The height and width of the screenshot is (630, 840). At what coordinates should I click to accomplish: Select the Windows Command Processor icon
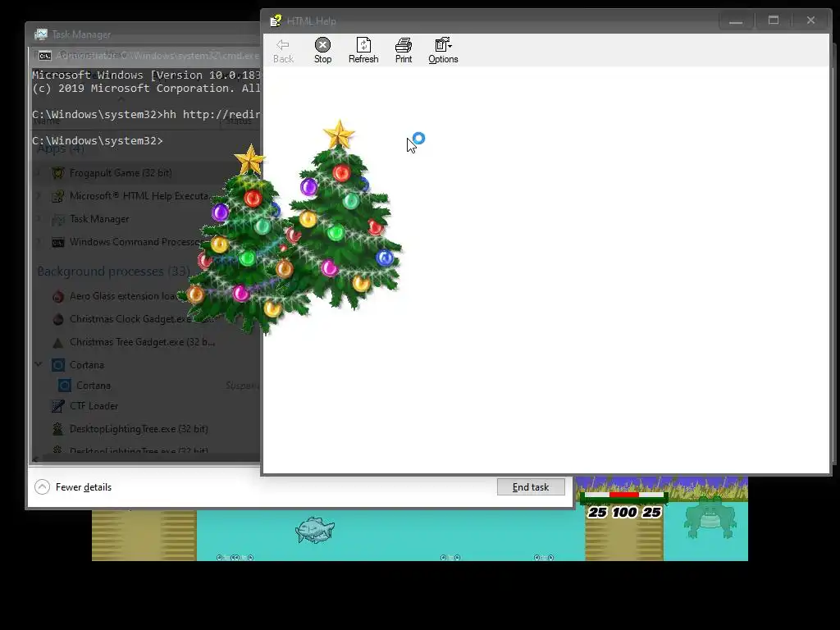pyautogui.click(x=58, y=242)
